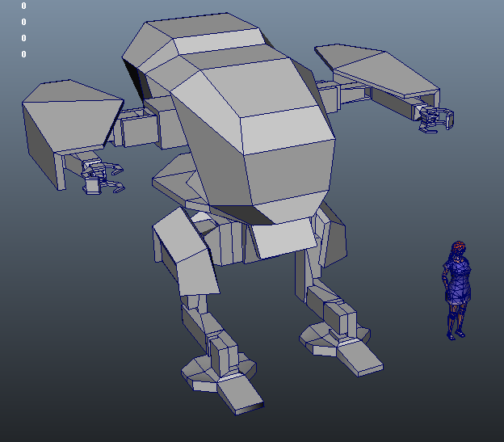Select the angled thigh armor plate on front leg

(x=186, y=252)
